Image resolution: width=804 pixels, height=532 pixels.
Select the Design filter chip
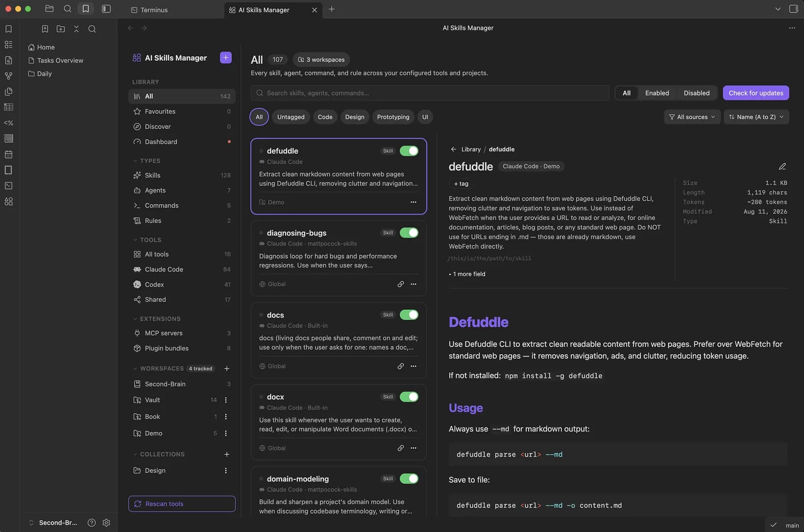355,117
